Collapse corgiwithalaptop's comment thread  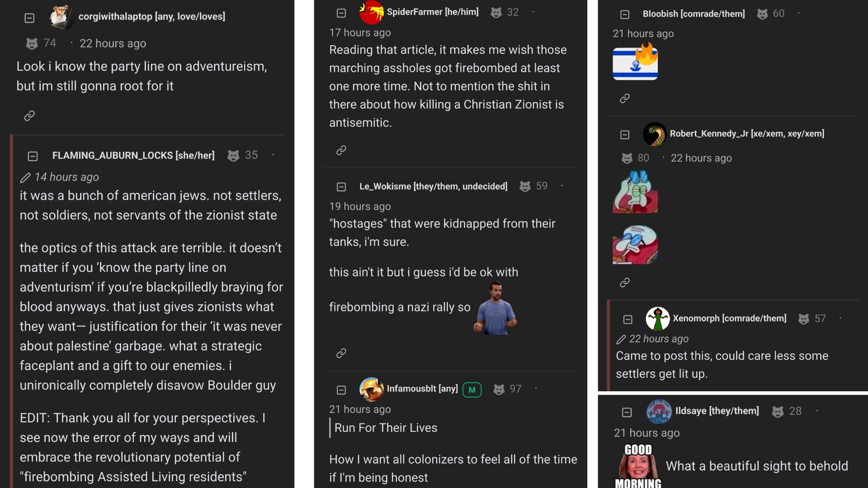[29, 18]
